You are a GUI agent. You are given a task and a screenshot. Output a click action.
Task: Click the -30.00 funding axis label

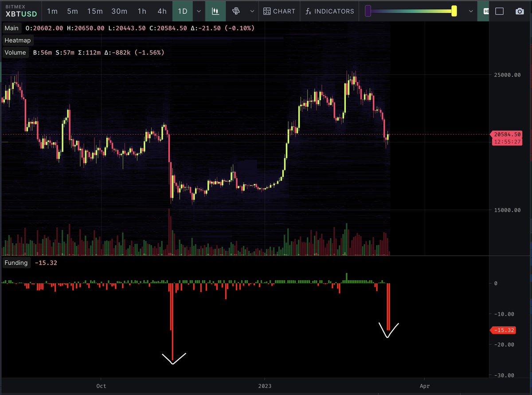(505, 375)
